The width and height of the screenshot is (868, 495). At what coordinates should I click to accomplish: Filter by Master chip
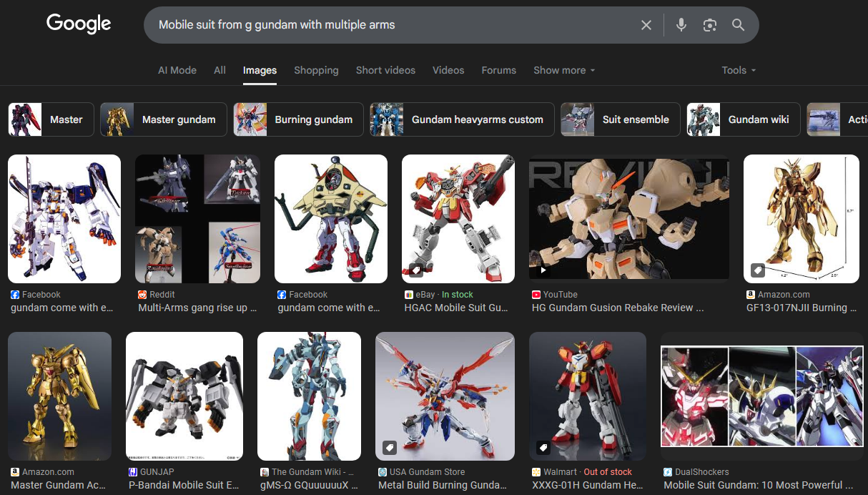tap(51, 119)
